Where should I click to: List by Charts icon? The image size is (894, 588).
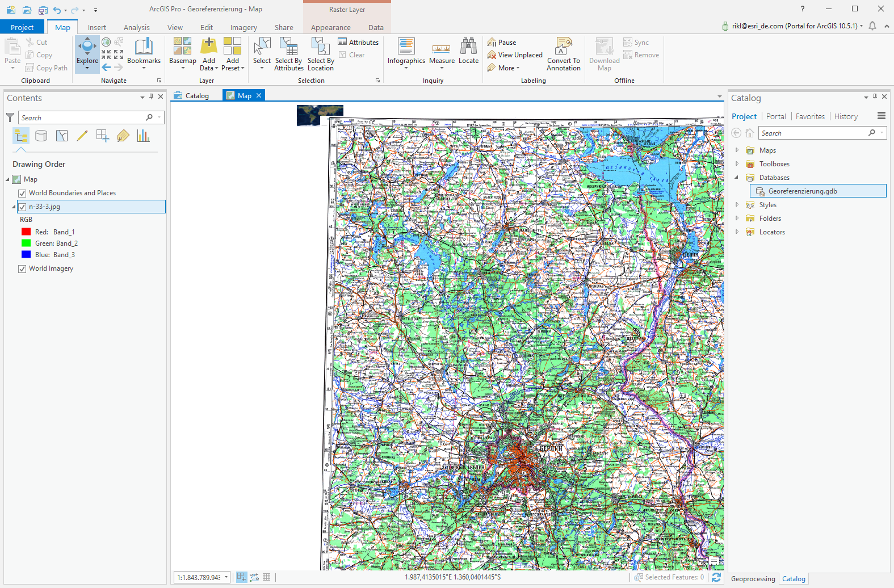tap(143, 136)
